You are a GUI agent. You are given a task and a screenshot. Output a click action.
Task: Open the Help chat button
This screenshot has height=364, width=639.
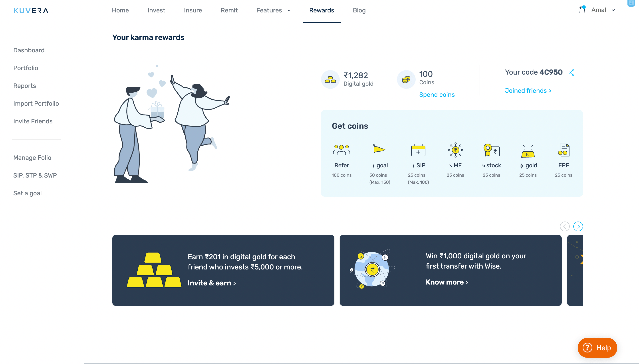click(597, 348)
